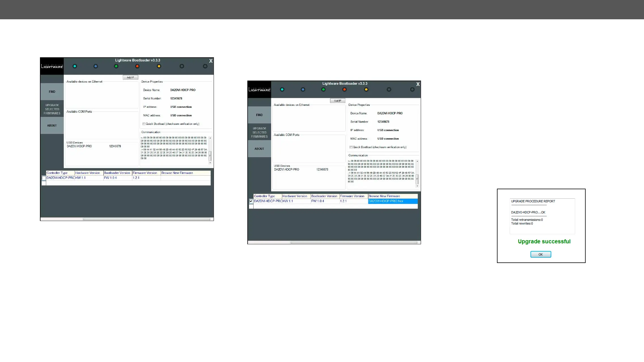Click the Total retransmissions:0 line in report
Screen dimensions: 644x362
point(527,220)
